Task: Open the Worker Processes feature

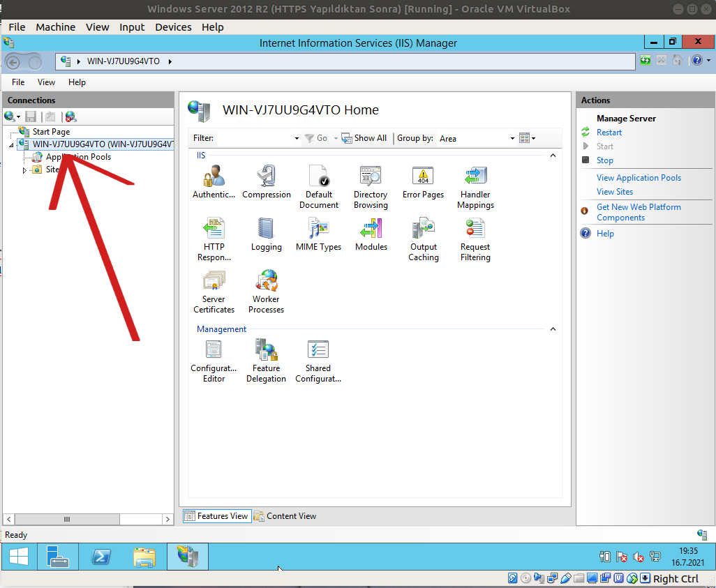Action: [x=266, y=292]
